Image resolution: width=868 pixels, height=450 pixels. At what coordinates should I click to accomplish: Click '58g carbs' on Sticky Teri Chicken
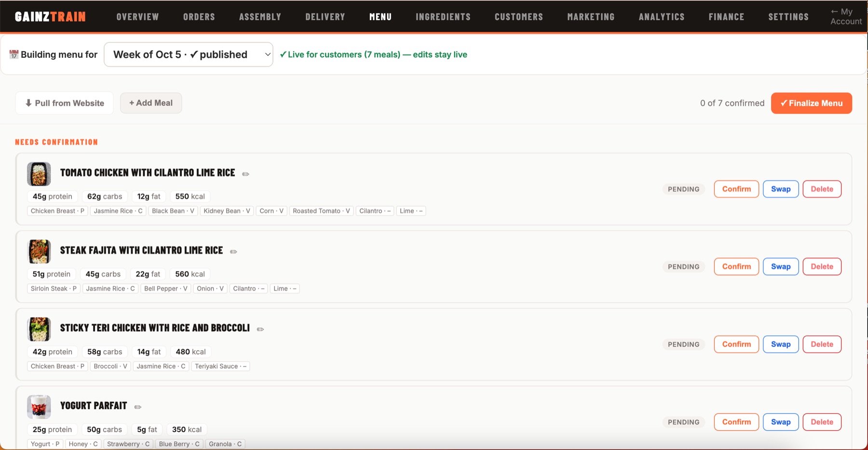[x=105, y=352]
